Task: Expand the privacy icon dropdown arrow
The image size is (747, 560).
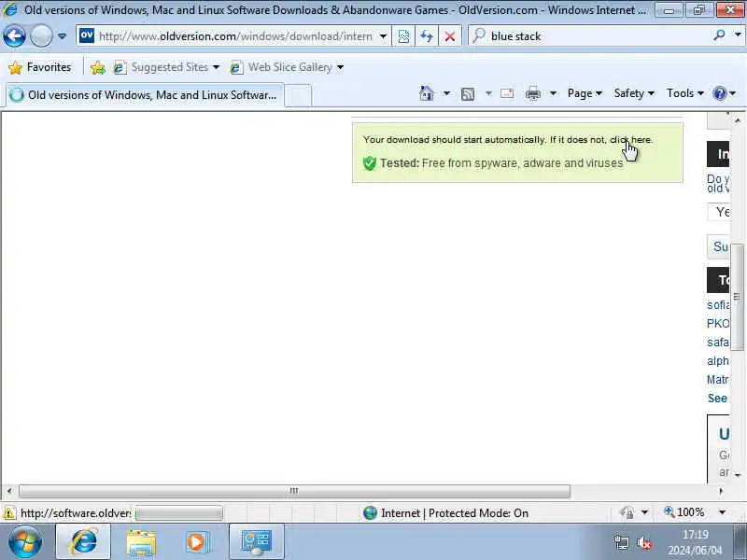Action: click(644, 512)
